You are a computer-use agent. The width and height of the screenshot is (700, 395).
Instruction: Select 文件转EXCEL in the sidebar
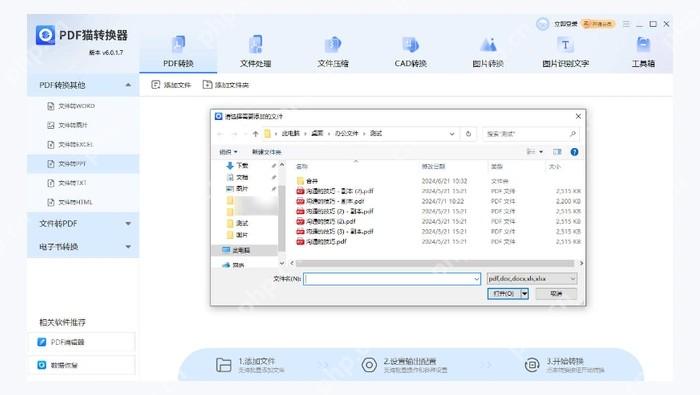(x=83, y=145)
